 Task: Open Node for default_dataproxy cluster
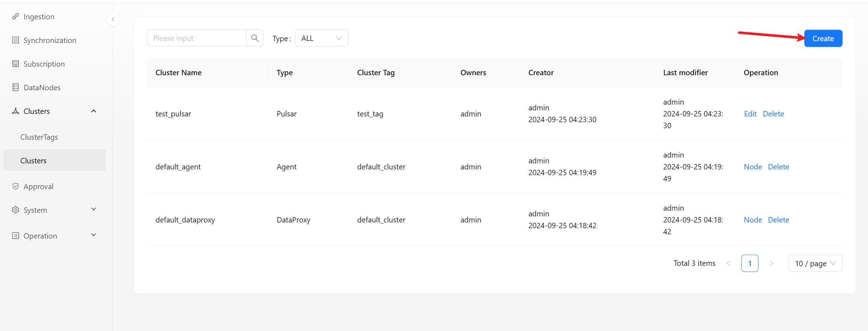pos(752,220)
